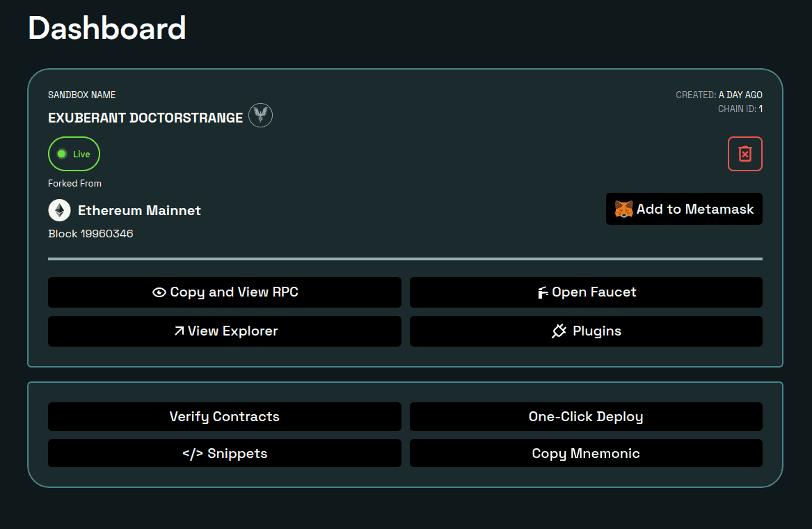Click the Metamask fox icon
The height and width of the screenshot is (529, 812).
pyautogui.click(x=623, y=209)
